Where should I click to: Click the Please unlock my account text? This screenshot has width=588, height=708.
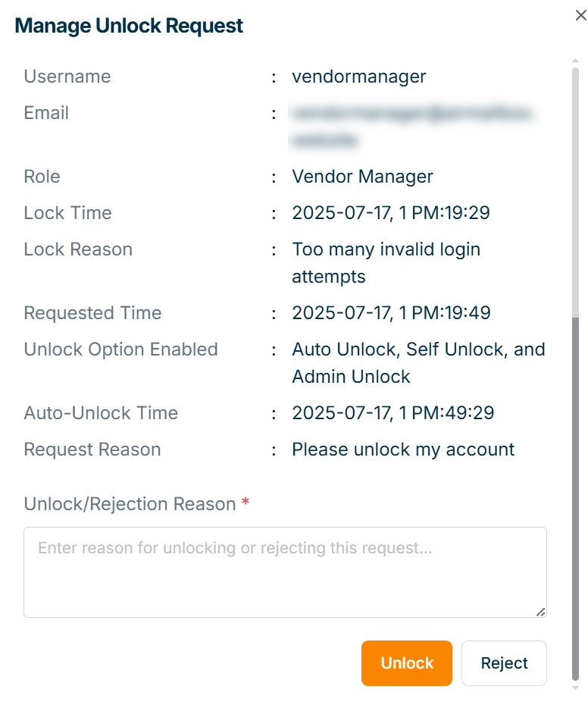tap(403, 450)
